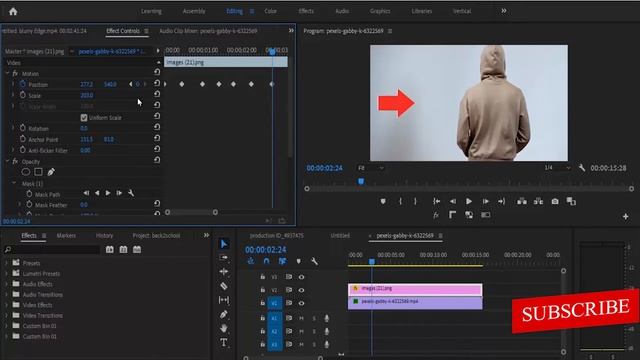Open the 1/4 playback resolution dropdown
The image size is (640, 360).
pyautogui.click(x=557, y=168)
